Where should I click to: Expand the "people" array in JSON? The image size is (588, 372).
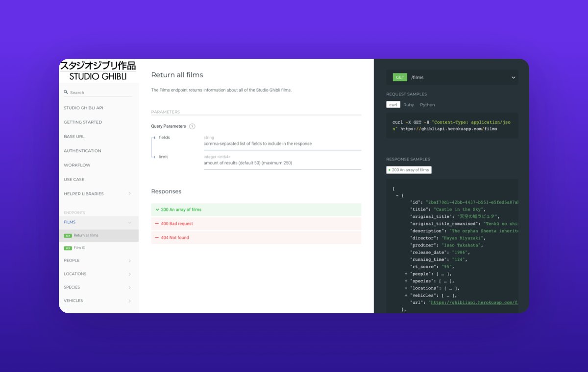[406, 274]
